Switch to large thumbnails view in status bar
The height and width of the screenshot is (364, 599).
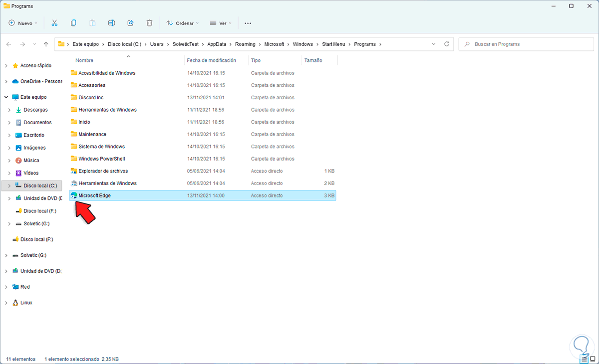592,359
